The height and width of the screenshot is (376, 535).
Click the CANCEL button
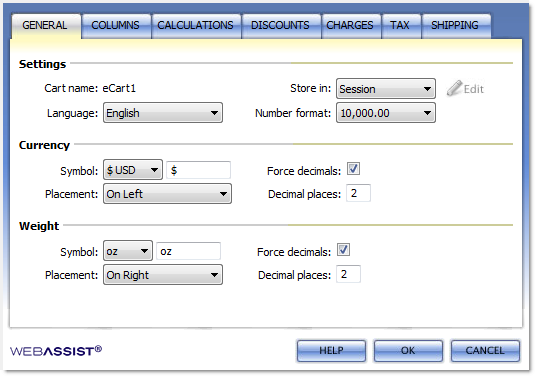coord(485,350)
